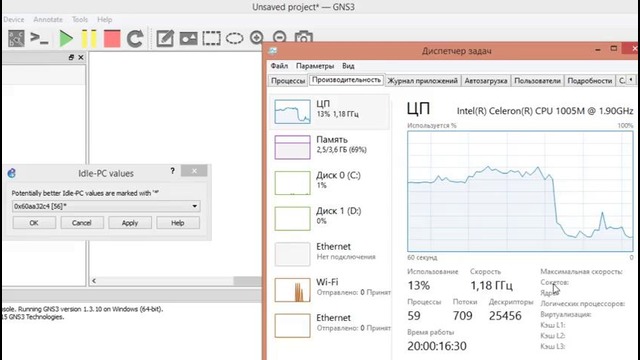Switch to the Журнал приложений tab
Screen dimensions: 640x360
click(x=422, y=81)
